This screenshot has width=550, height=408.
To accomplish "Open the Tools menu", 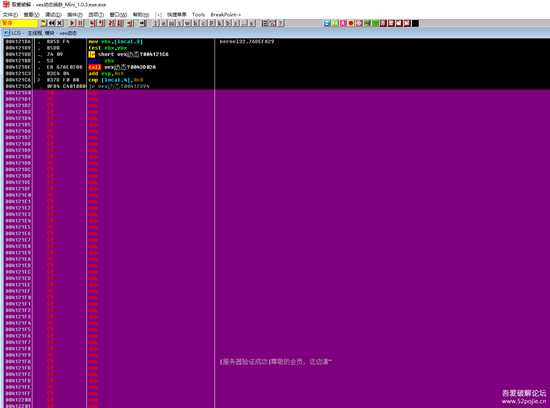I will point(198,14).
